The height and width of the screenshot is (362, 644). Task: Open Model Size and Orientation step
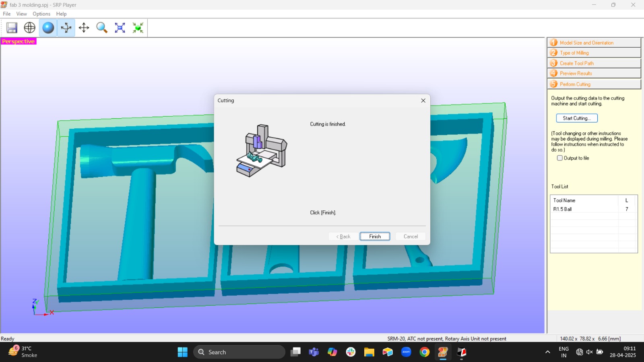tap(594, 43)
